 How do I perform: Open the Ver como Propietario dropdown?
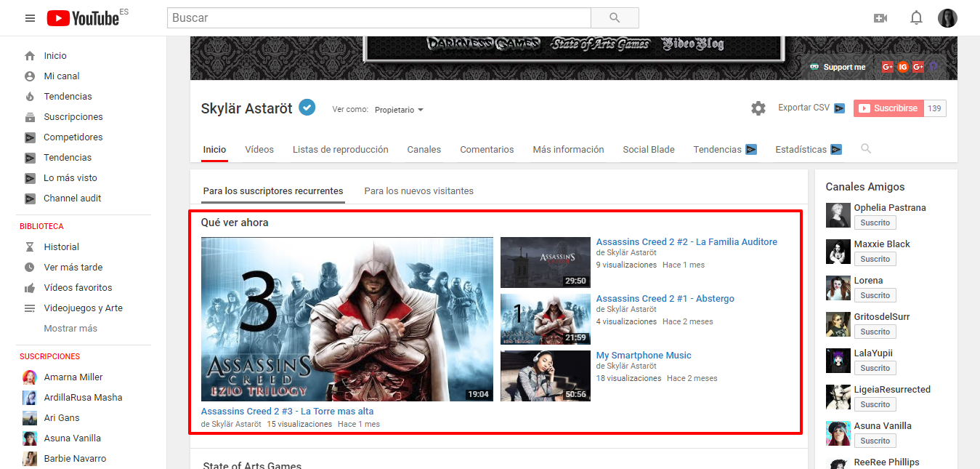tap(399, 110)
